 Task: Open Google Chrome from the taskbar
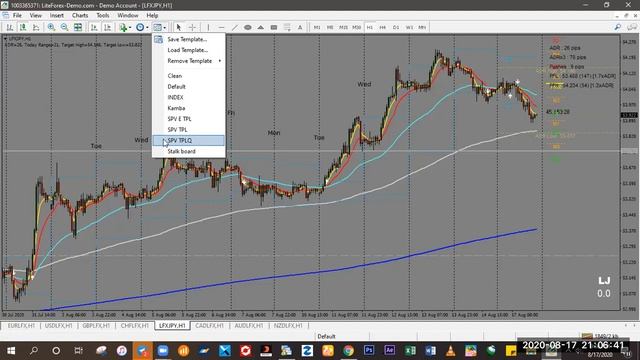(348, 351)
